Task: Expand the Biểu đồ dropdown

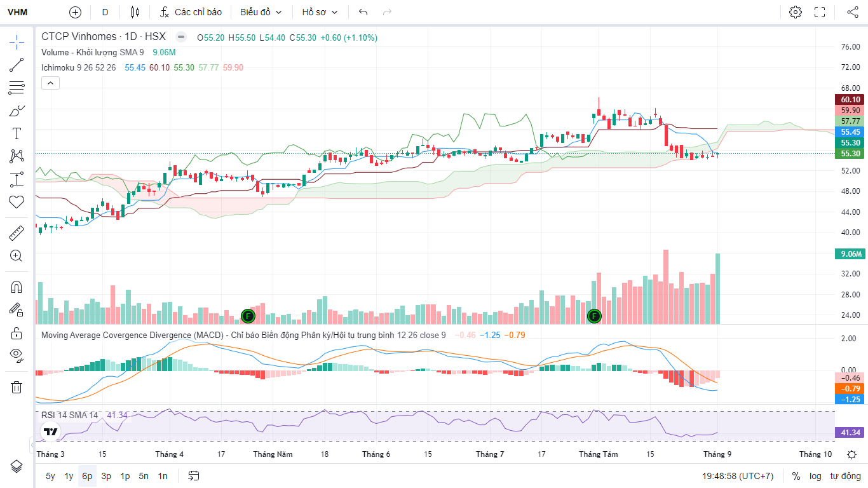Action: coord(261,12)
